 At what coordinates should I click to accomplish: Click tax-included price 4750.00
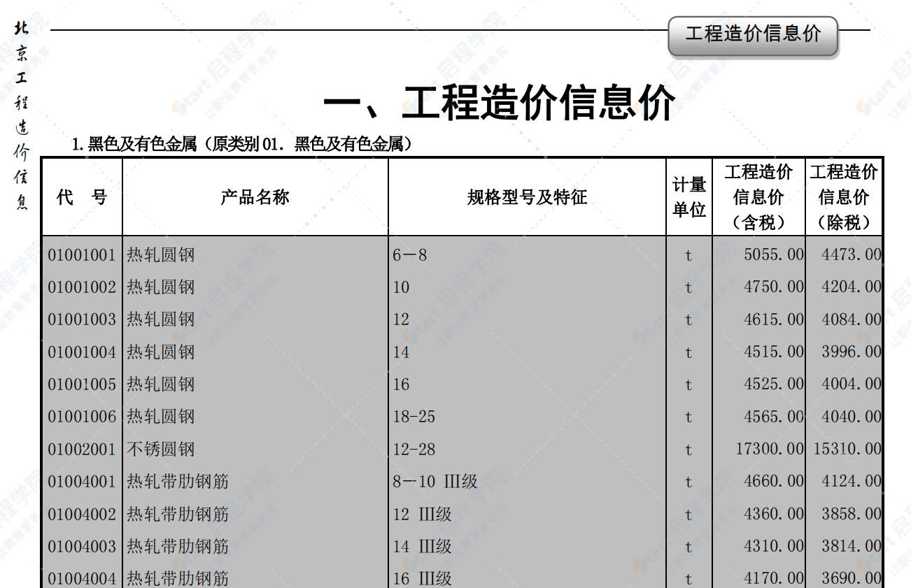[774, 287]
